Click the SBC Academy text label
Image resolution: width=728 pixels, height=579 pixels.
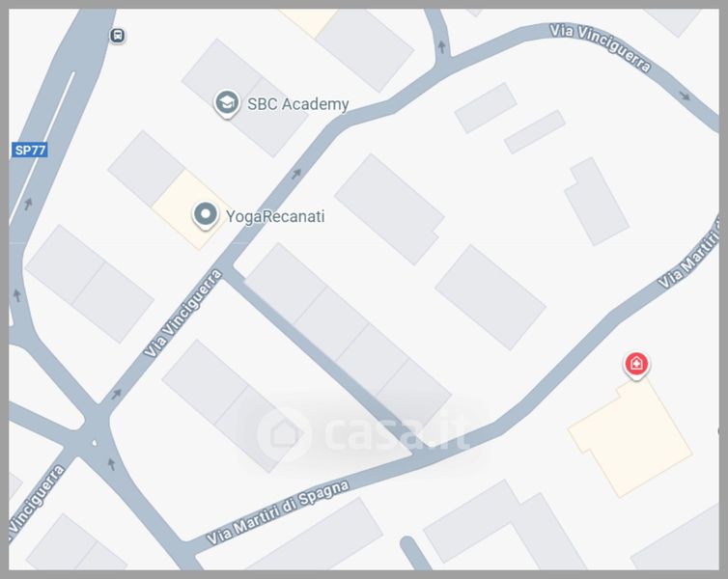pos(297,104)
